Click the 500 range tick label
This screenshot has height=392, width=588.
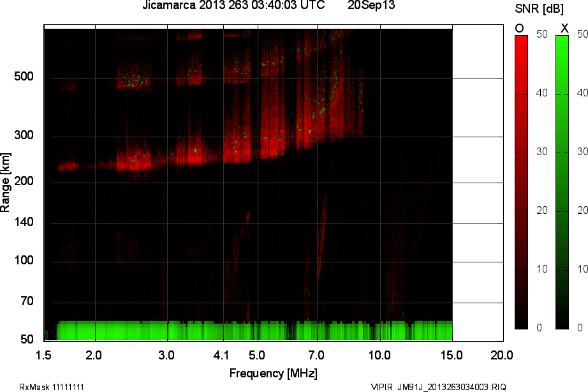pyautogui.click(x=24, y=77)
